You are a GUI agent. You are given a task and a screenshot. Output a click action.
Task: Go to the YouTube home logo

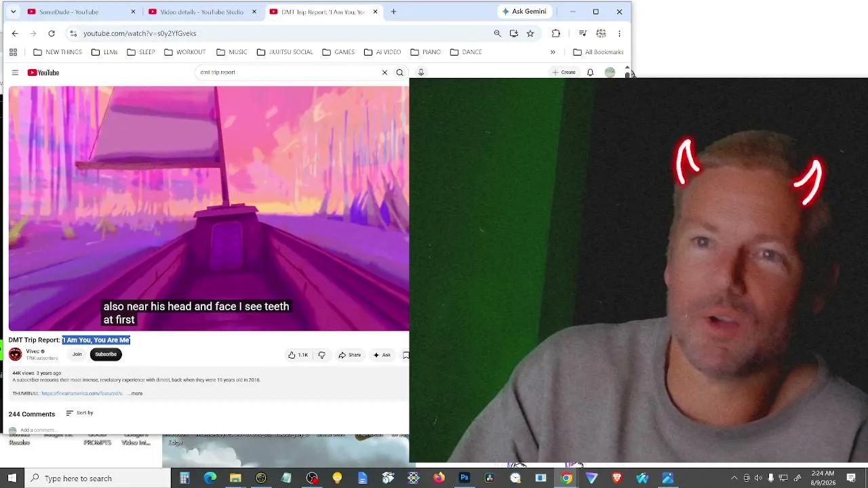click(43, 73)
